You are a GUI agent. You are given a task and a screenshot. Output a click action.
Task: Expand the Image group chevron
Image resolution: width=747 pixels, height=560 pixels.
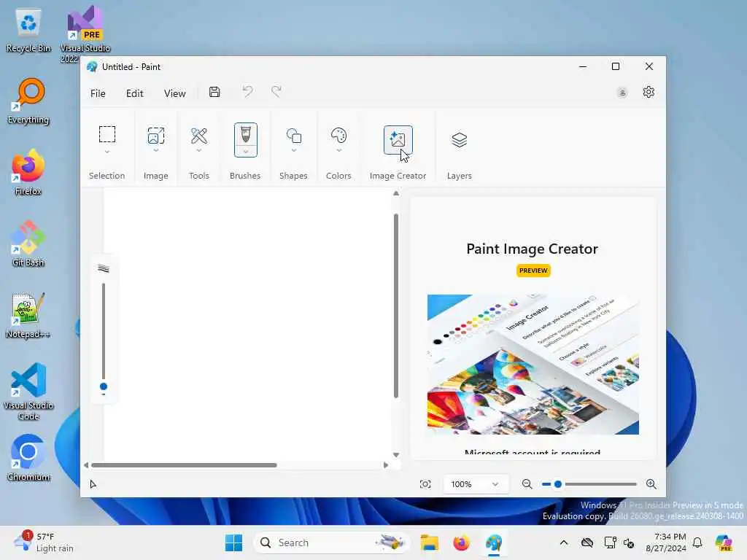[x=156, y=150]
